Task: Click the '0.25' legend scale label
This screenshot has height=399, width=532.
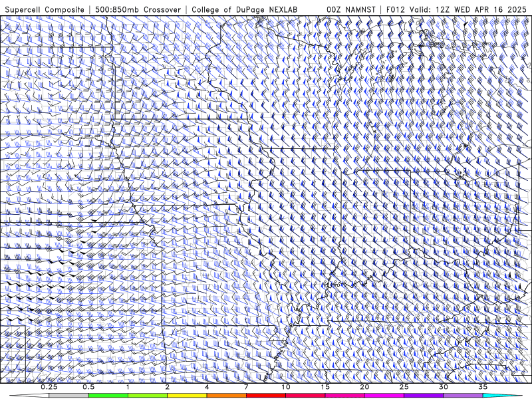Action: [49, 387]
